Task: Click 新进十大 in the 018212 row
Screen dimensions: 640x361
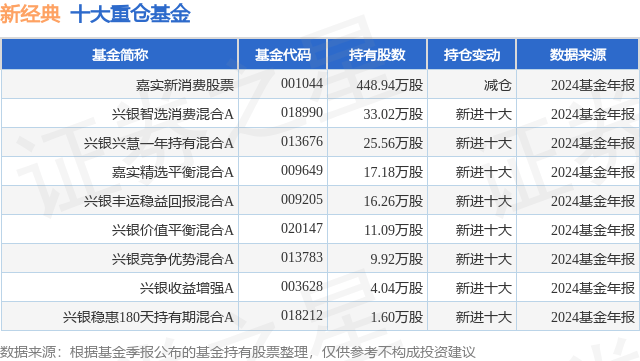Action: point(484,317)
